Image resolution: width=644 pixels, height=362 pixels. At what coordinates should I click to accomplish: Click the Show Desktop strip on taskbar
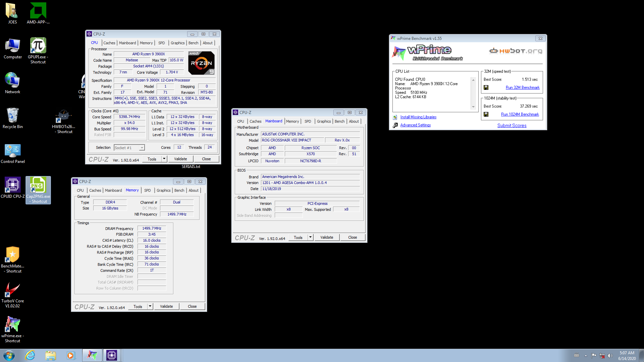[x=642, y=355]
